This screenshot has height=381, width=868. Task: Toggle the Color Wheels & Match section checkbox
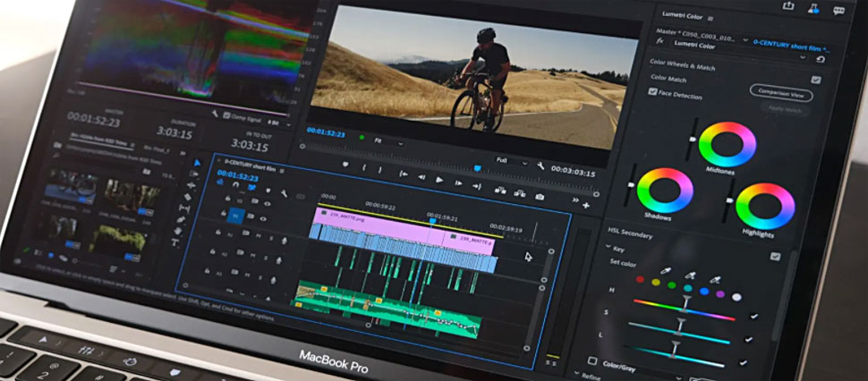tap(816, 79)
